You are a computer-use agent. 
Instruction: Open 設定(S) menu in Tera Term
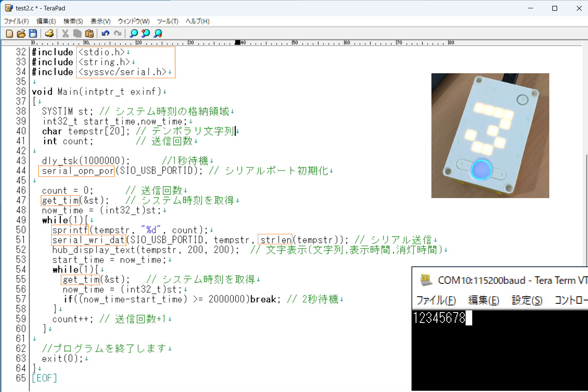(x=527, y=300)
